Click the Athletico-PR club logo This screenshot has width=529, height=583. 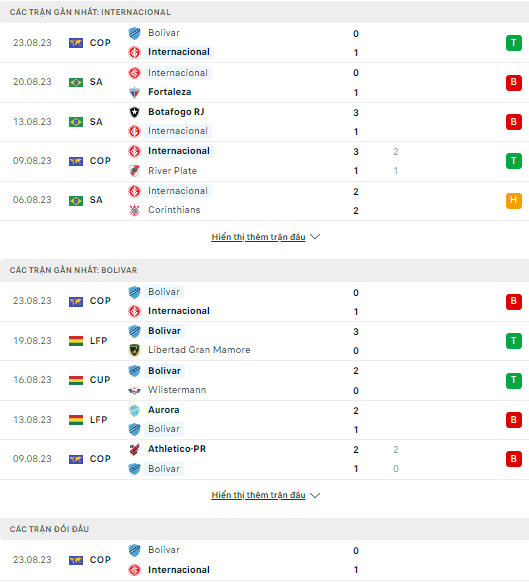pos(134,449)
